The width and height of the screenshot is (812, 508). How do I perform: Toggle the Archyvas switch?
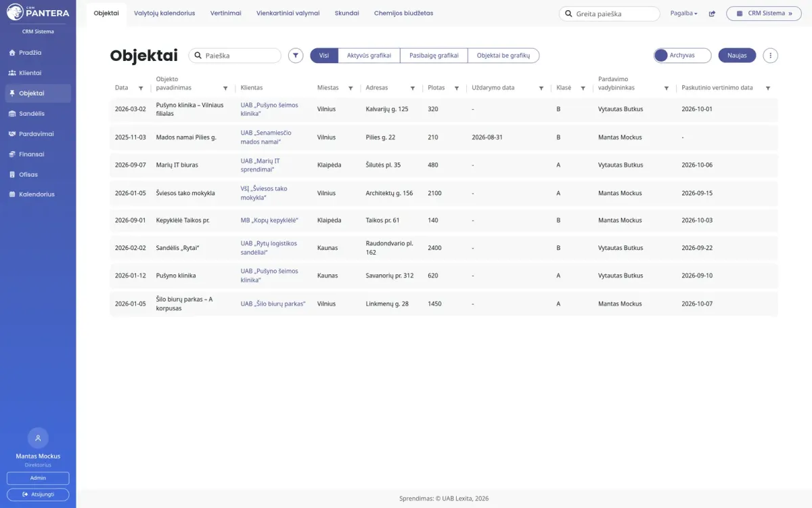click(x=683, y=56)
